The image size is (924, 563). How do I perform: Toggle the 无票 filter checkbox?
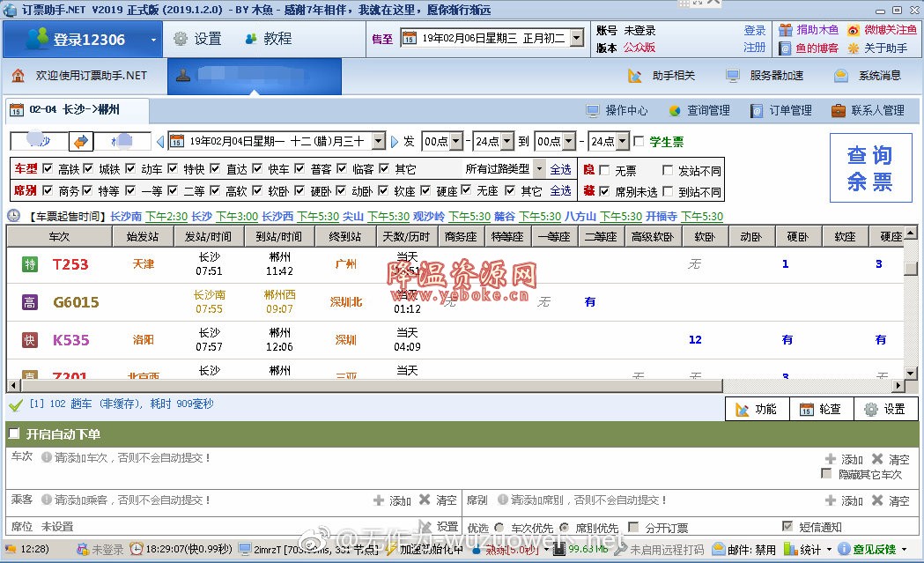point(604,170)
